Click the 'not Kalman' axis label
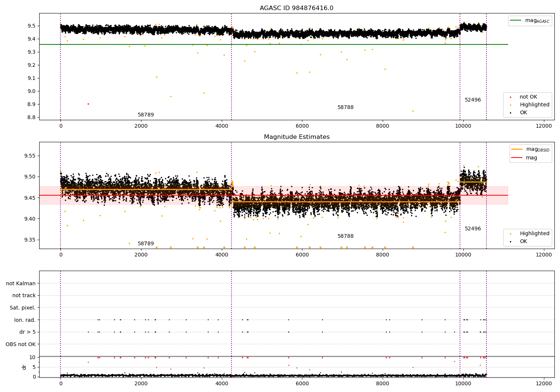 21,283
